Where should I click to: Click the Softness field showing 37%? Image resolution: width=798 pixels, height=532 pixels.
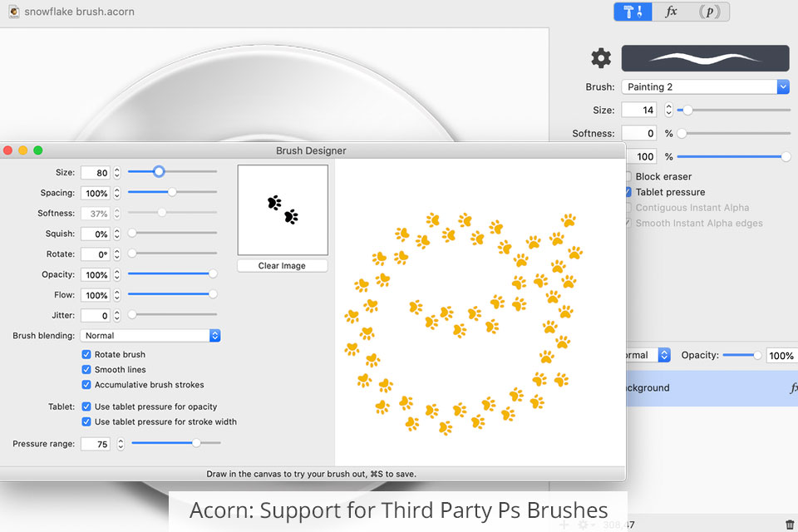click(x=96, y=214)
